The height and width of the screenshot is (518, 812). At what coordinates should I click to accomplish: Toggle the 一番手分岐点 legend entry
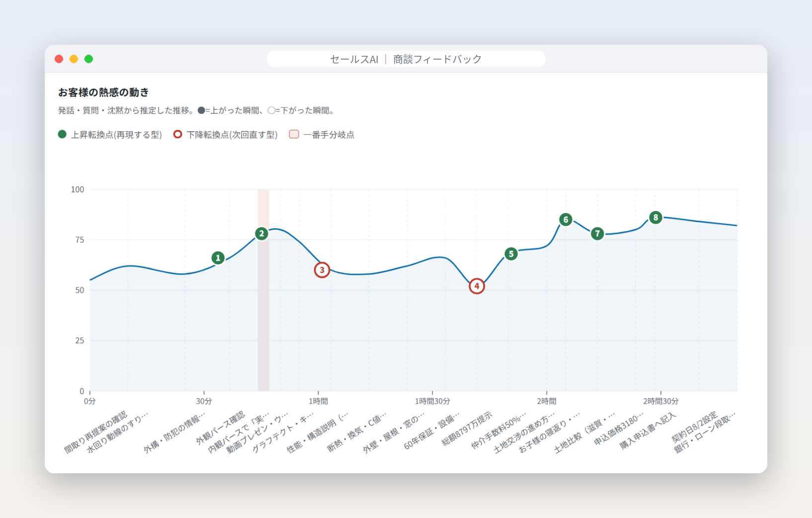pos(322,134)
